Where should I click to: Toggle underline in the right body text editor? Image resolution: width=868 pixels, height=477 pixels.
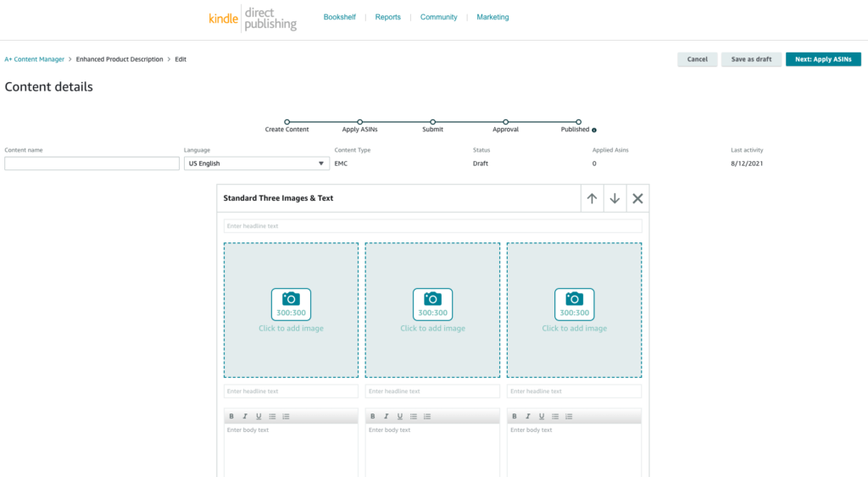tap(542, 417)
